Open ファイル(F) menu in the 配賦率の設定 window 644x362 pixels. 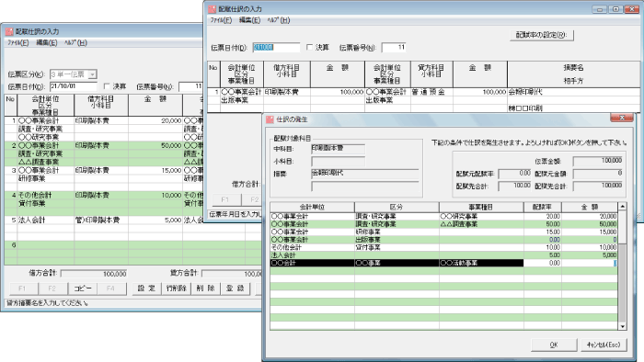[x=221, y=20]
